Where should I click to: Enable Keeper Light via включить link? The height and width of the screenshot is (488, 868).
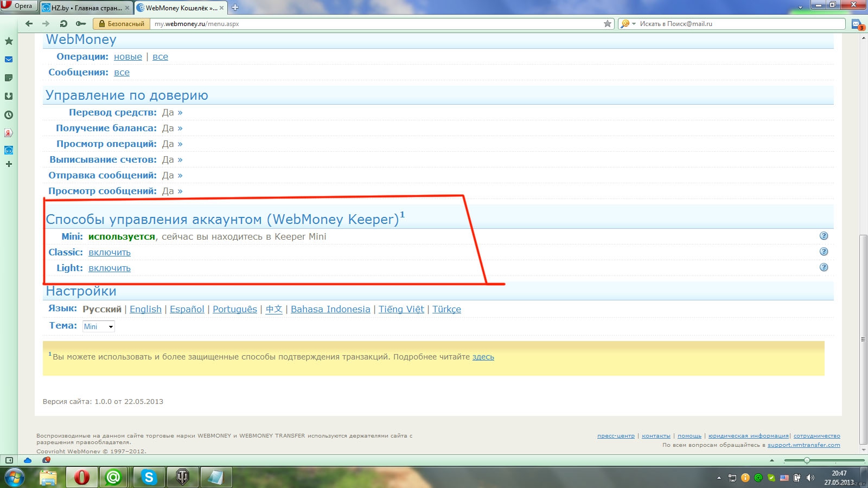[x=110, y=268]
